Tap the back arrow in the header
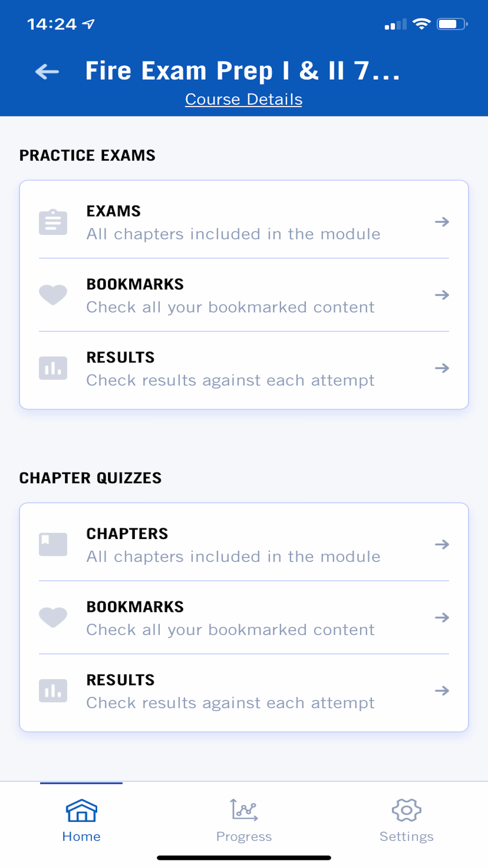Image resolution: width=488 pixels, height=868 pixels. pyautogui.click(x=46, y=72)
